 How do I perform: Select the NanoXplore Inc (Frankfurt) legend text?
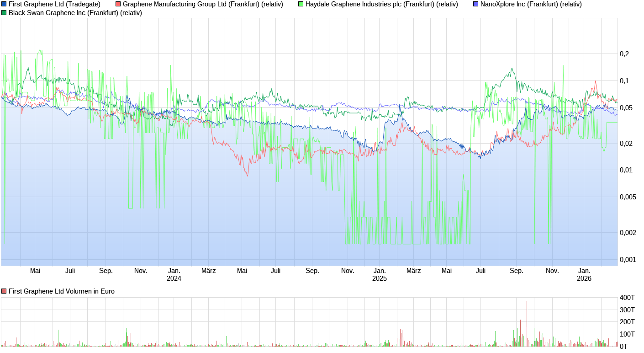531,4
